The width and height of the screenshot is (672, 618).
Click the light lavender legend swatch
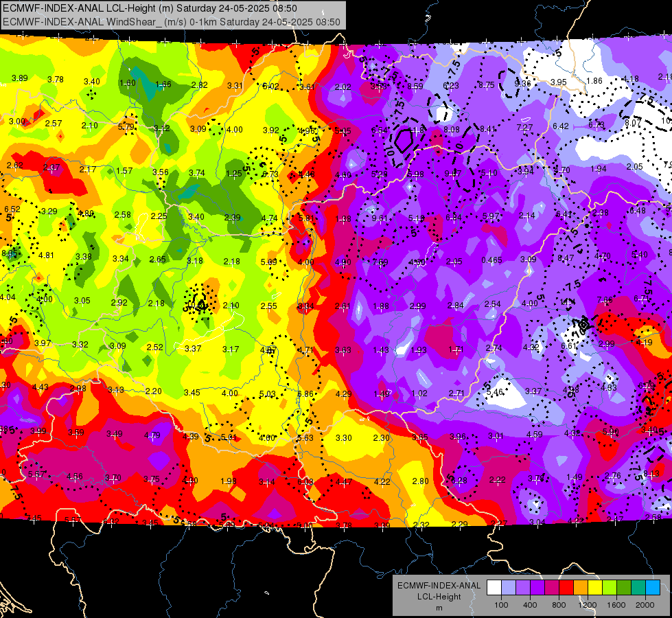click(509, 588)
